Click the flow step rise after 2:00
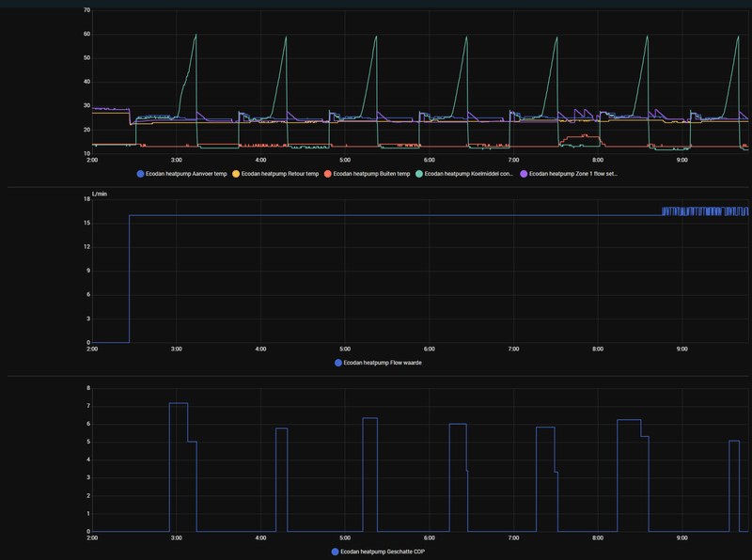Screen dimensions: 752x560 click(x=129, y=278)
